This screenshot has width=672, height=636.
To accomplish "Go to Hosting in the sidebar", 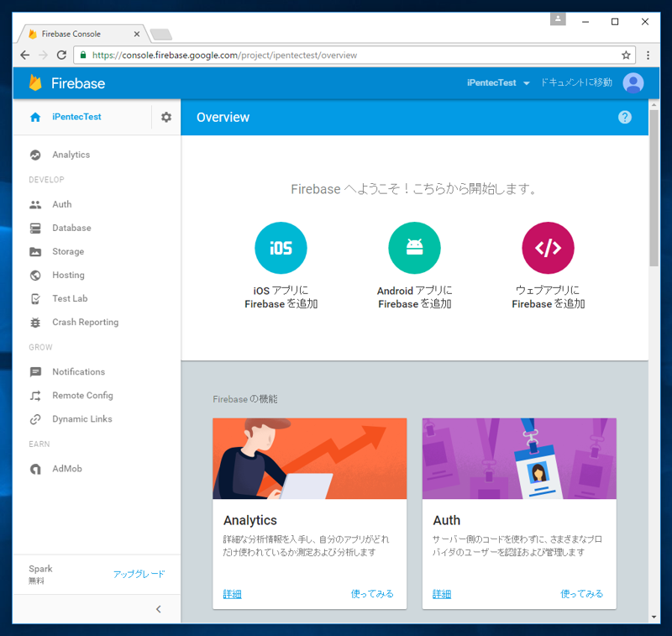I will 69,275.
